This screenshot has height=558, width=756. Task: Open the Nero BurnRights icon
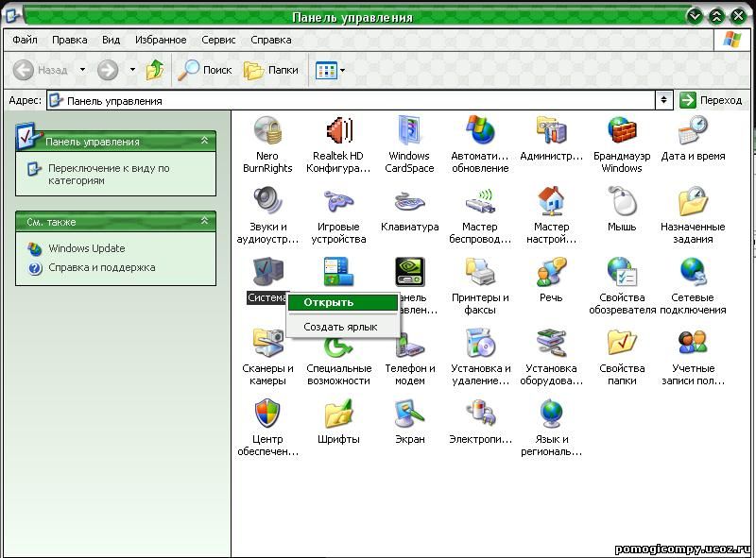[267, 130]
